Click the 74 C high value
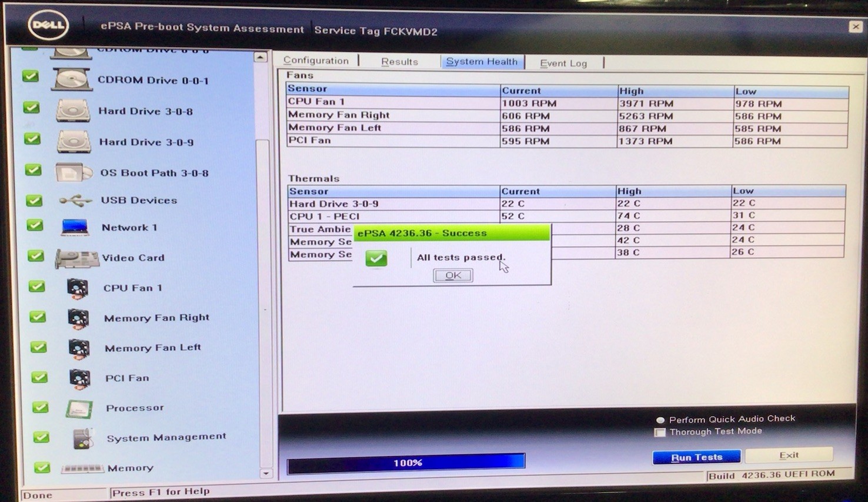868x502 pixels. 629,216
